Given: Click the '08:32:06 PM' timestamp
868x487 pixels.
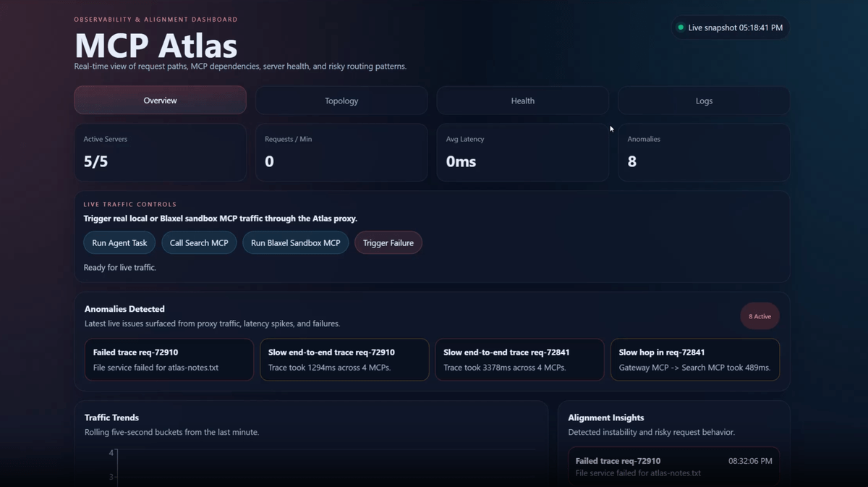Looking at the screenshot, I should coord(750,461).
